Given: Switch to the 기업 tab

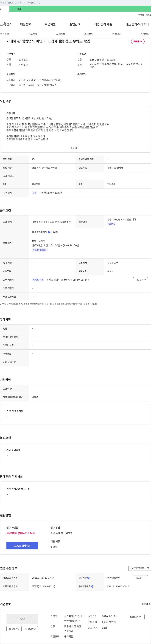Looking at the screenshot, I should (x=19, y=9).
